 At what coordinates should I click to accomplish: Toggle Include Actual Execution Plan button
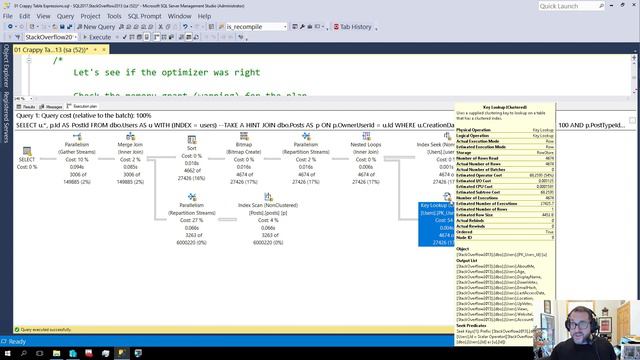(156, 37)
